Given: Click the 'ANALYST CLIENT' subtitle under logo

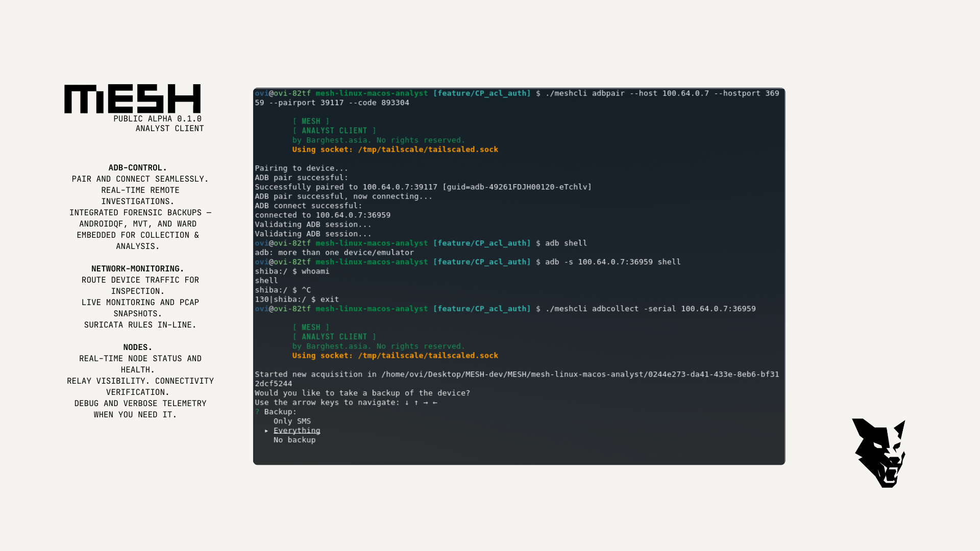Looking at the screenshot, I should pyautogui.click(x=169, y=129).
